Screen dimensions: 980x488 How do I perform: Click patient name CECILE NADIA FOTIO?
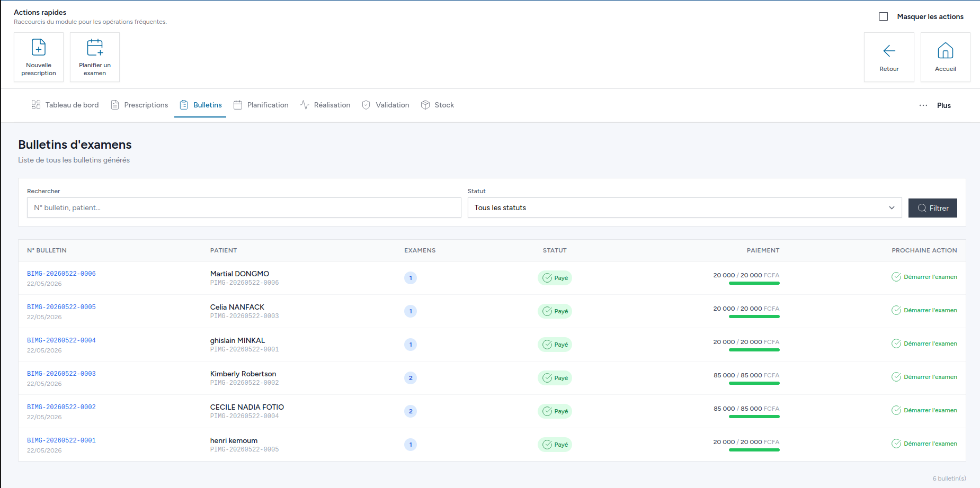(247, 407)
